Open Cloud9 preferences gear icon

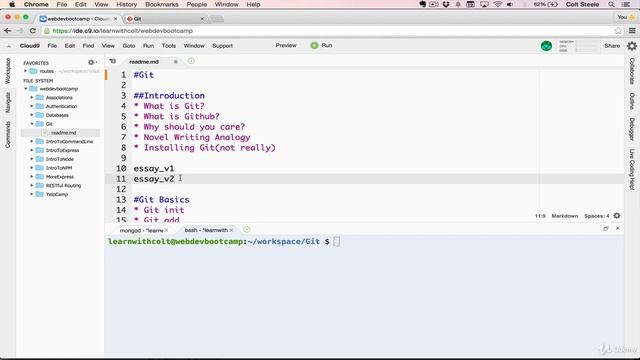632,46
